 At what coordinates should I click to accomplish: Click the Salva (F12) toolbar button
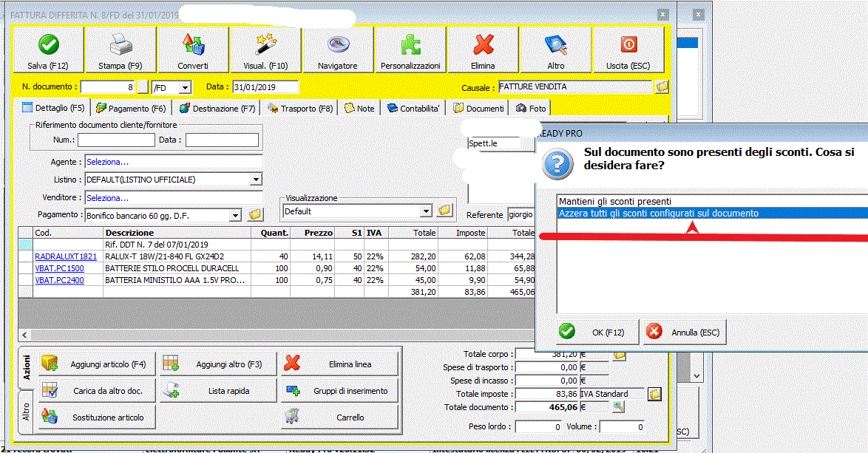(48, 51)
